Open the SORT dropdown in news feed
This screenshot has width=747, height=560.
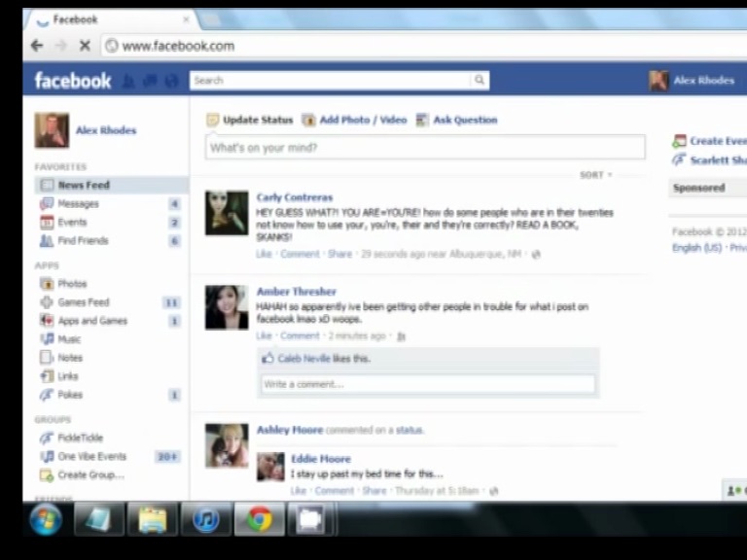(x=595, y=175)
